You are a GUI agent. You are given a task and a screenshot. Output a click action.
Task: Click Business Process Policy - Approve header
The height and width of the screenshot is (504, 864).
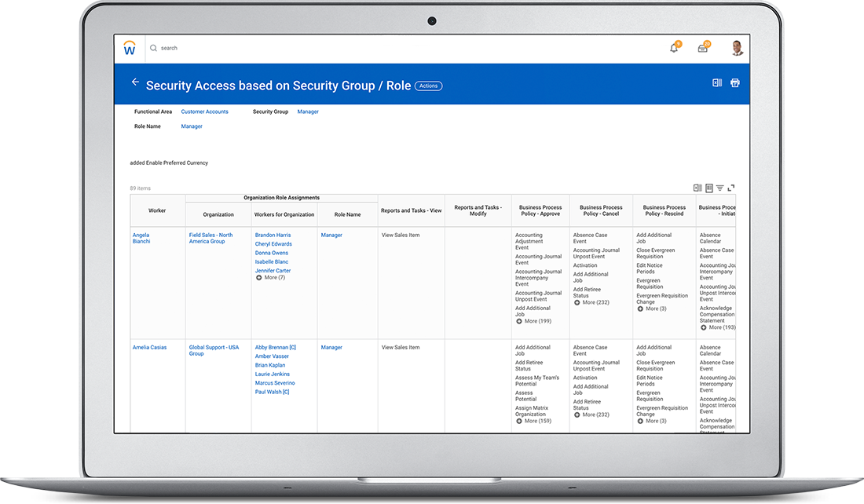tap(540, 210)
